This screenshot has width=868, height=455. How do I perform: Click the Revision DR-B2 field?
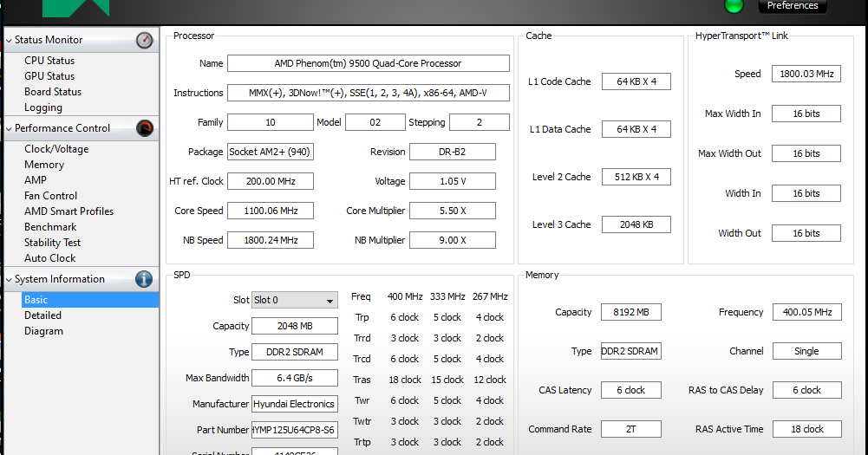coord(453,152)
